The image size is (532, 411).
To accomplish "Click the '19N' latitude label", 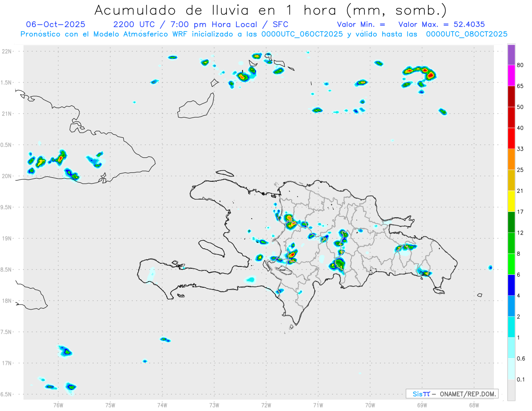I will [x=8, y=238].
